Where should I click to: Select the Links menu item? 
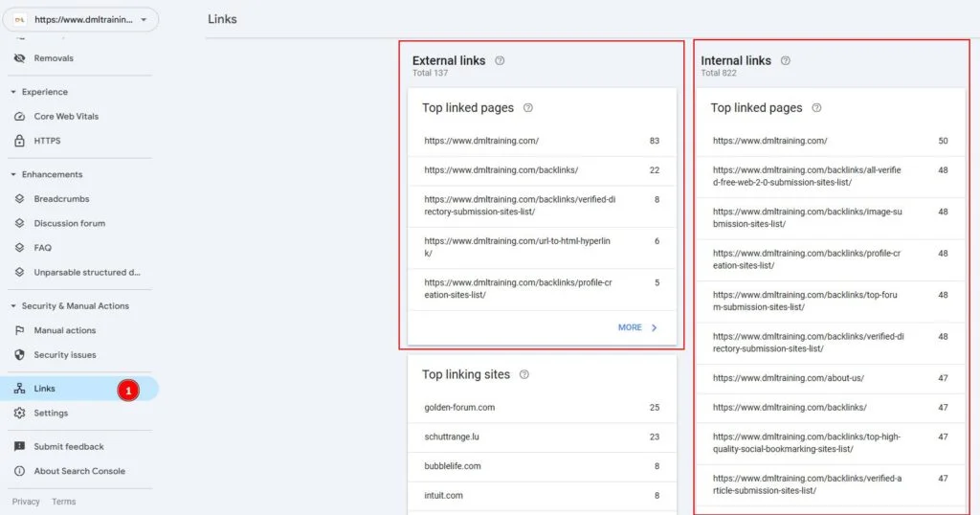(x=80, y=388)
